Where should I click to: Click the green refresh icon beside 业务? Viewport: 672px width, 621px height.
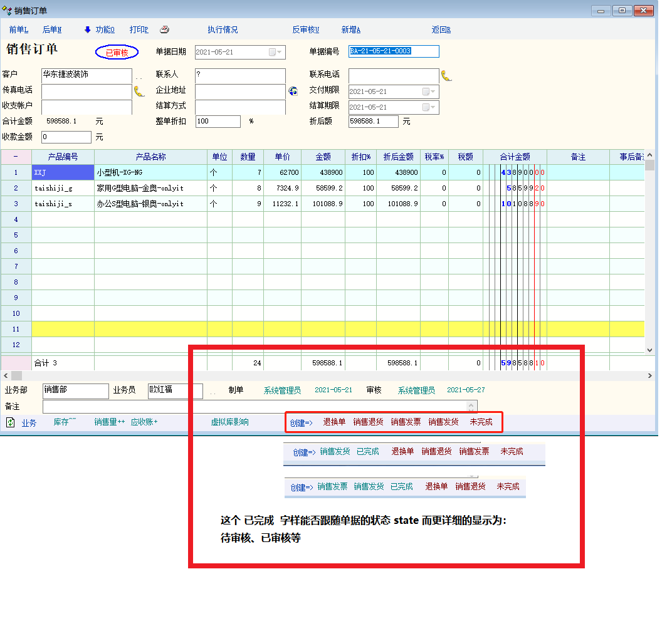pos(11,422)
